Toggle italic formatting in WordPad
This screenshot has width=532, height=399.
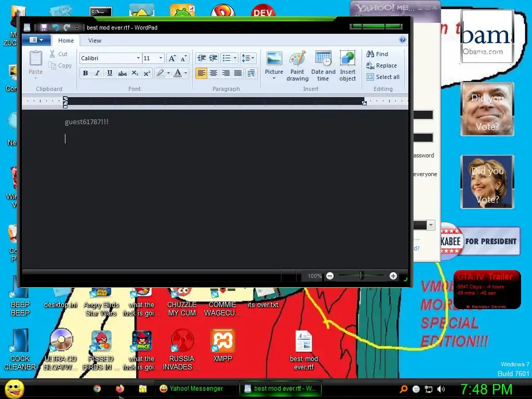pyautogui.click(x=97, y=73)
